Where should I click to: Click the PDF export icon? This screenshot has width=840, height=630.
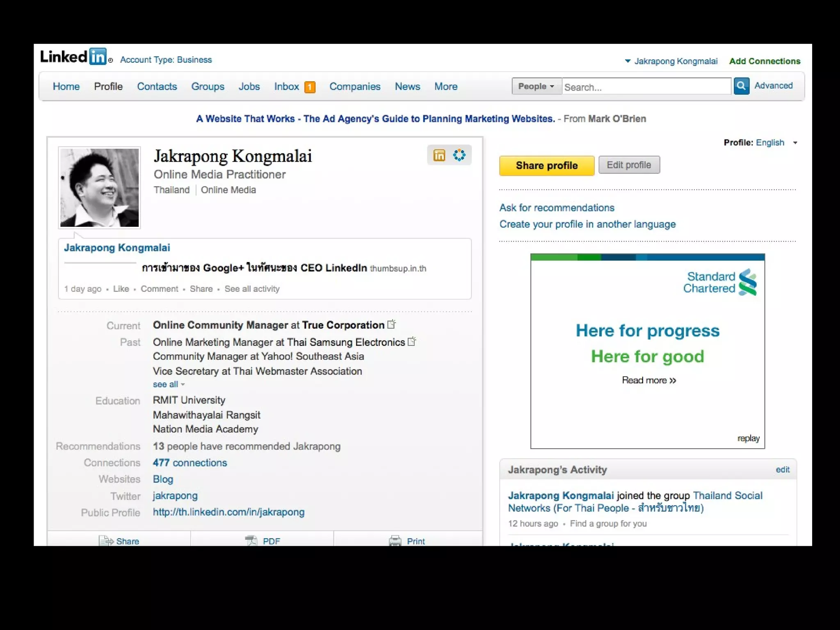point(251,541)
